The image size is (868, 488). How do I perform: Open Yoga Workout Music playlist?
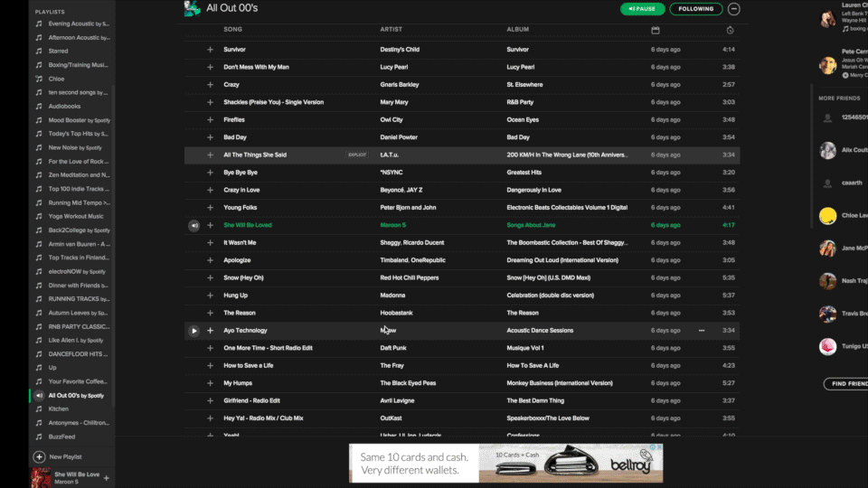[x=76, y=216]
